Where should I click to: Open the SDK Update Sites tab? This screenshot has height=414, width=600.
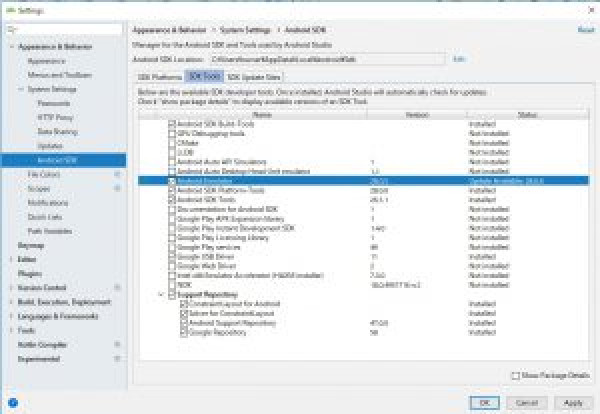pyautogui.click(x=254, y=76)
